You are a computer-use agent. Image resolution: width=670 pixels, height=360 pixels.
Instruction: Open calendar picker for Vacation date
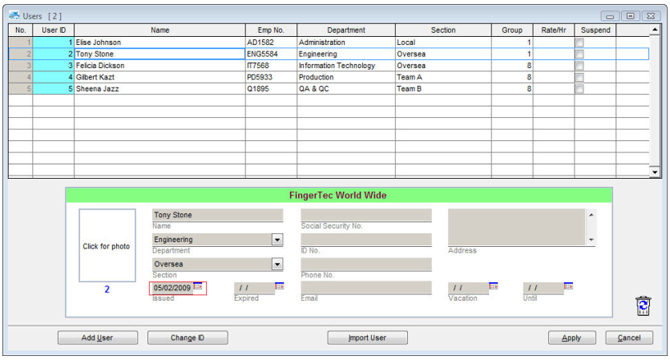click(494, 286)
